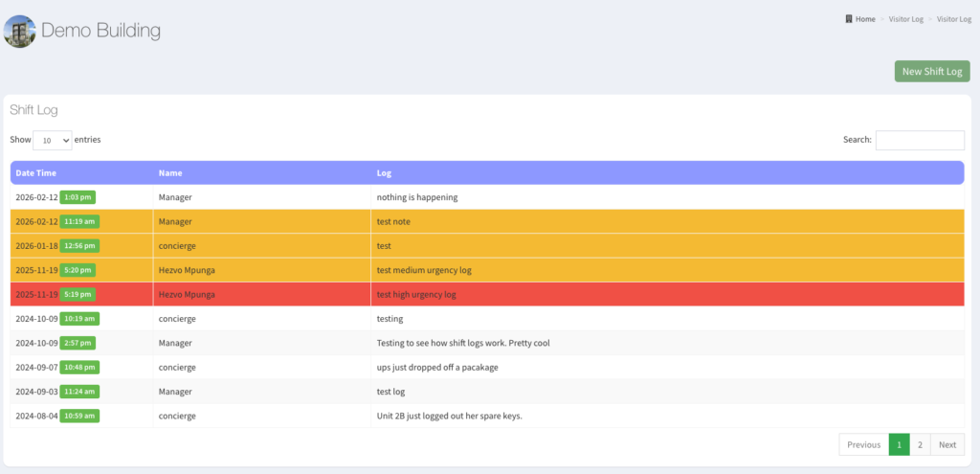Click the 12:56 pm time badge
The image size is (980, 474).
tap(79, 246)
